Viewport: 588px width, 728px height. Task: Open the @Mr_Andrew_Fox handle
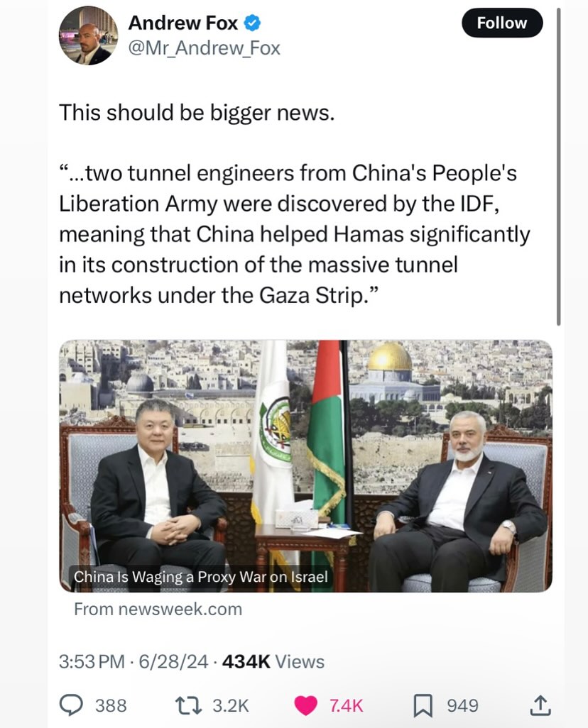(204, 48)
